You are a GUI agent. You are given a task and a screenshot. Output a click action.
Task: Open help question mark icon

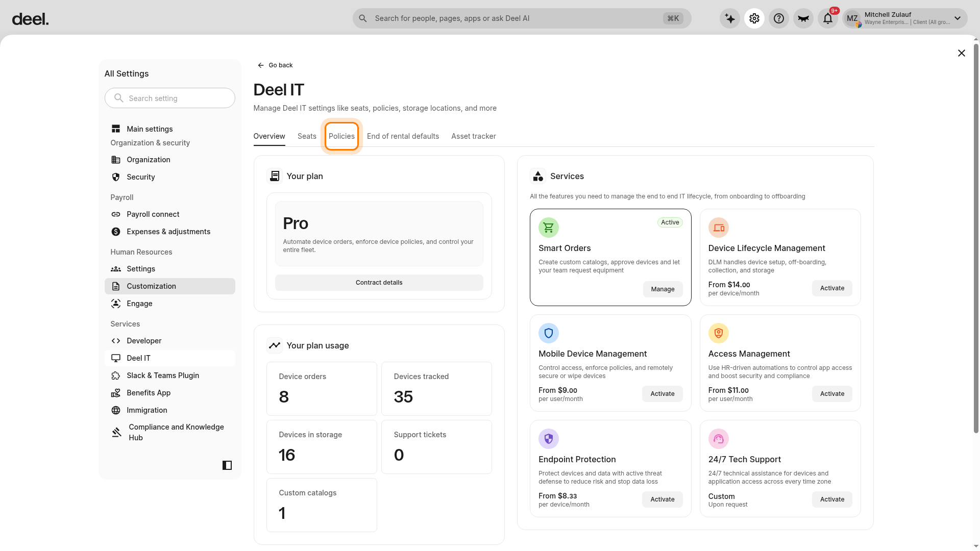[x=779, y=18]
